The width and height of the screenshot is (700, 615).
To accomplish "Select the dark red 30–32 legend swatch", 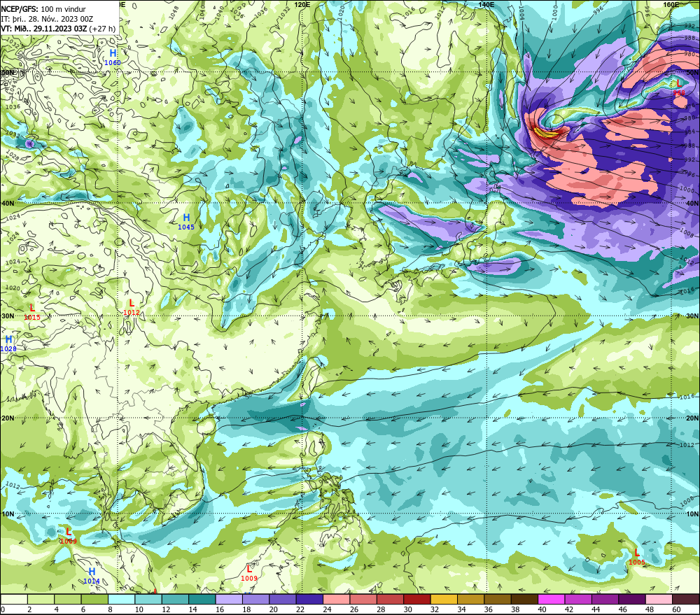I will point(417,599).
